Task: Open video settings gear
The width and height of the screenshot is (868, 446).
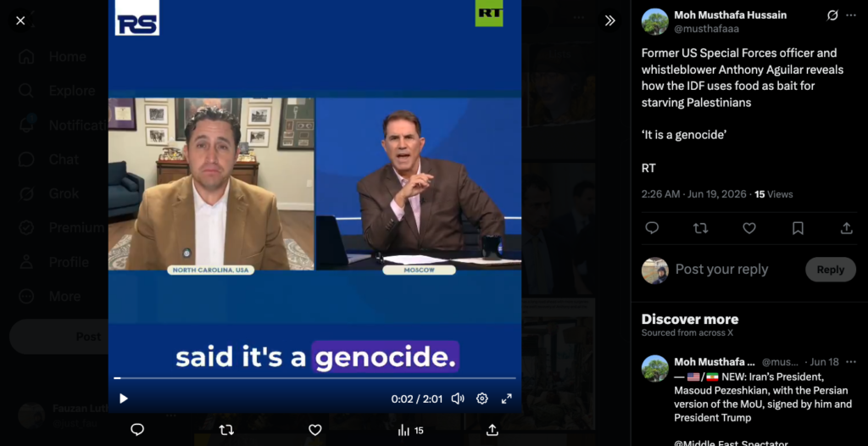Action: pos(482,399)
